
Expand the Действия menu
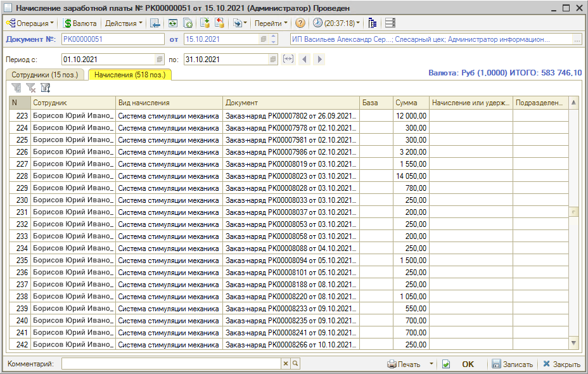(x=123, y=23)
